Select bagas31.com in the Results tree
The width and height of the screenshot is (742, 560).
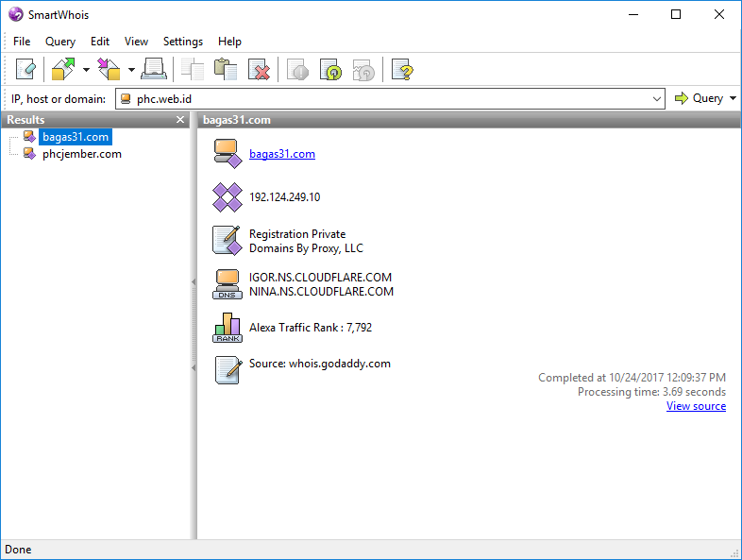(76, 137)
